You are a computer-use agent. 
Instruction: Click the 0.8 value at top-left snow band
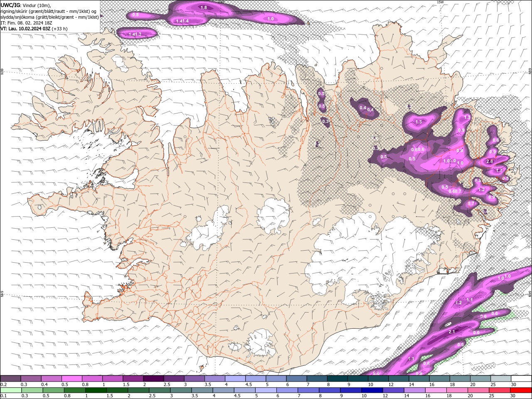point(135,15)
